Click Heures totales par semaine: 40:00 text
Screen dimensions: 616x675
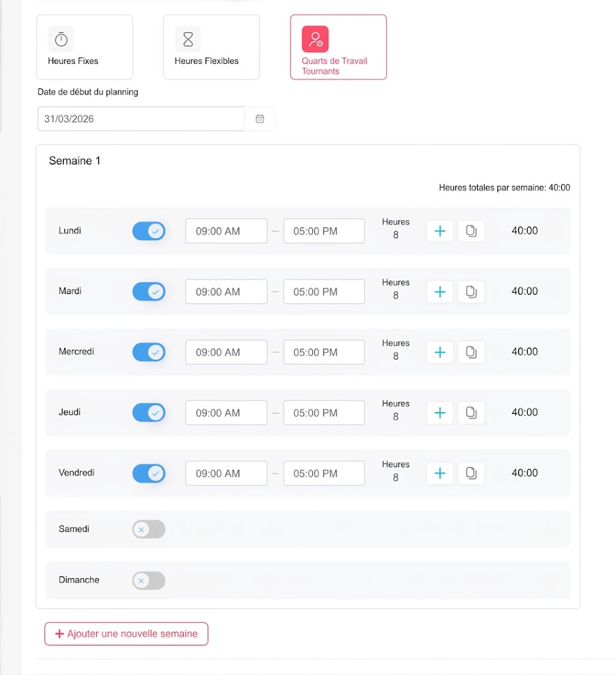505,188
